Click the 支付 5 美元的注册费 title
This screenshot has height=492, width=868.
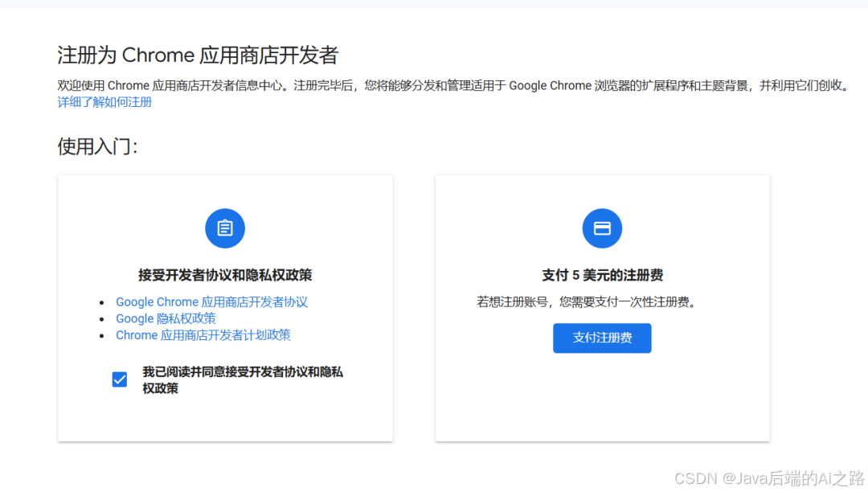click(x=602, y=275)
